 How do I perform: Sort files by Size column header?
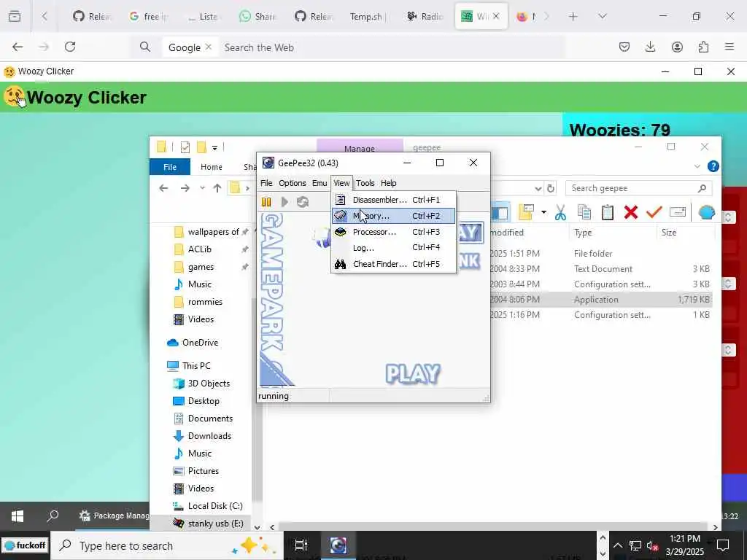668,233
